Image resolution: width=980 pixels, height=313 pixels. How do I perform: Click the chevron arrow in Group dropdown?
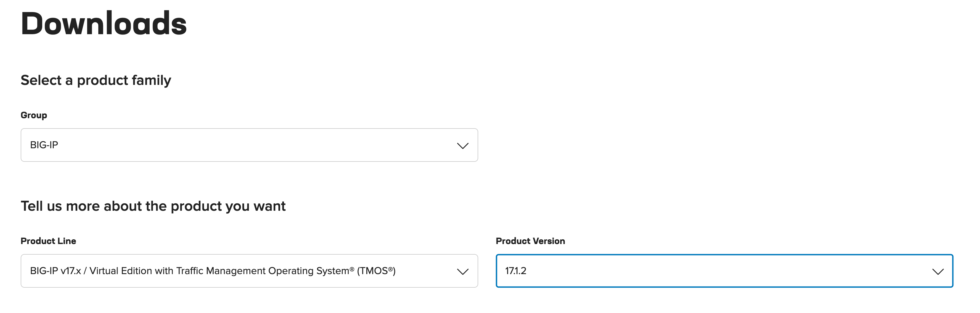[463, 146]
